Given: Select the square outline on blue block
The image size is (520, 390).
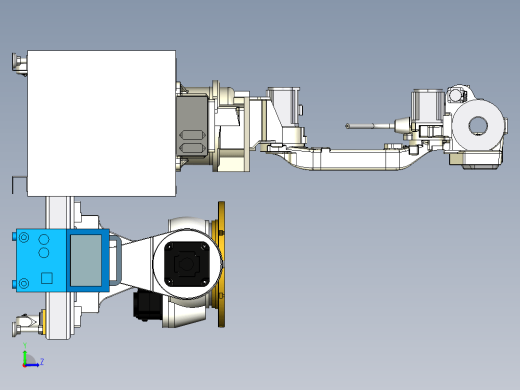Looking at the screenshot, I should [47, 278].
